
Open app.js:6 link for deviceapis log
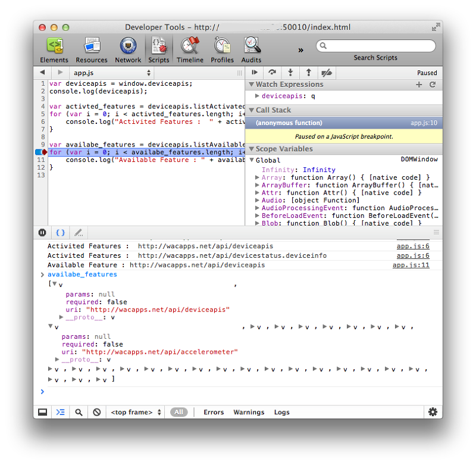point(413,246)
